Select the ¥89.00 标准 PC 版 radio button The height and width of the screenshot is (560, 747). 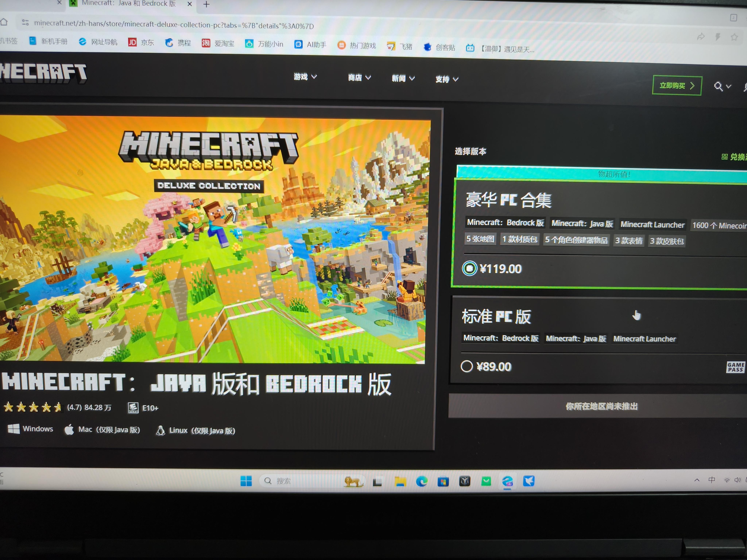tap(467, 366)
